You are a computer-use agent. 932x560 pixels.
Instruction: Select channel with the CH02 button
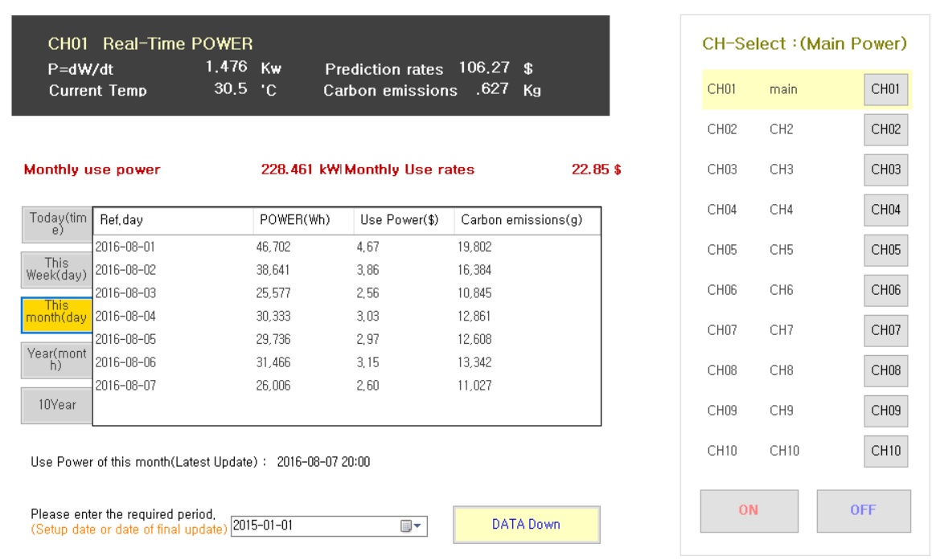pyautogui.click(x=885, y=129)
